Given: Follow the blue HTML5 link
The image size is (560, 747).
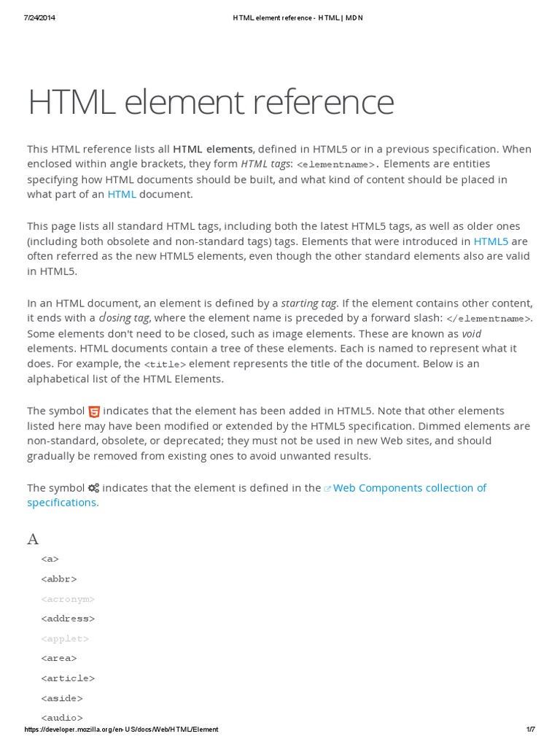Looking at the screenshot, I should [x=491, y=241].
